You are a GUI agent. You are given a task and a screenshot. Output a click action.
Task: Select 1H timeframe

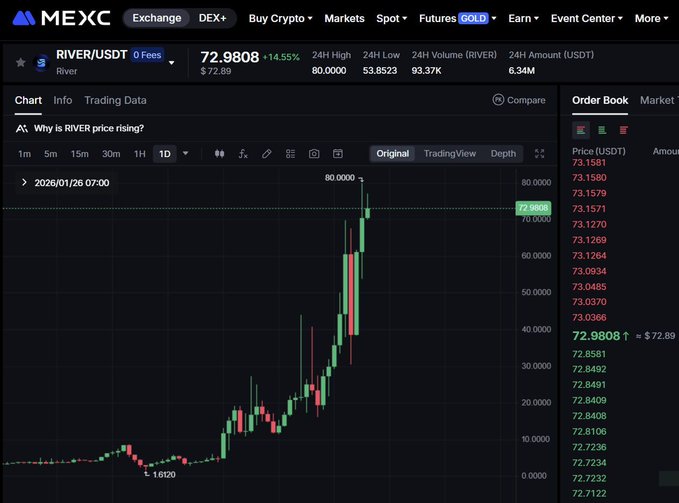[x=139, y=154]
